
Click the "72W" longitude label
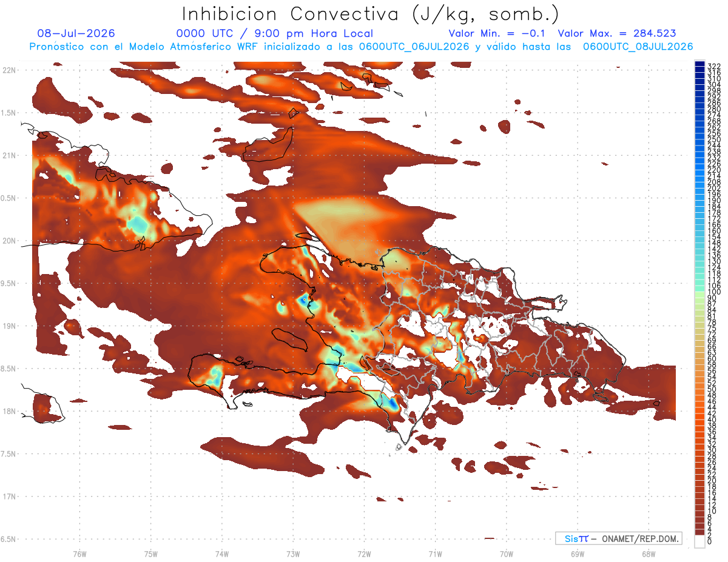(364, 554)
